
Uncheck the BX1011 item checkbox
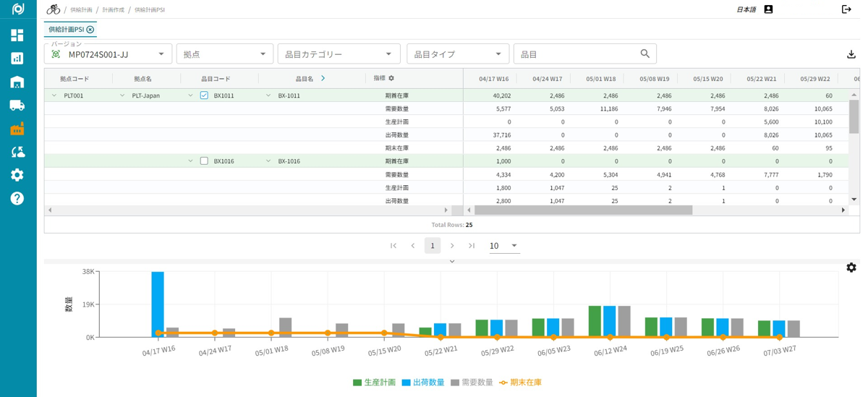click(x=204, y=95)
